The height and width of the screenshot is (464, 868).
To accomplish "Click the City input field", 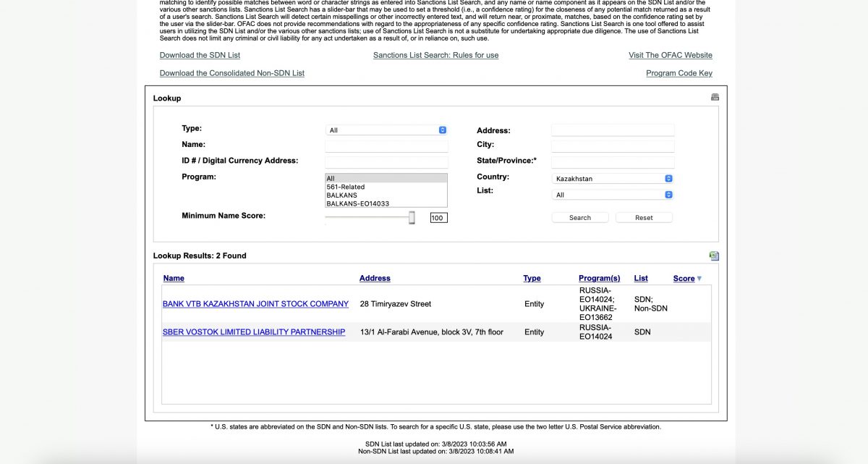I will point(613,145).
